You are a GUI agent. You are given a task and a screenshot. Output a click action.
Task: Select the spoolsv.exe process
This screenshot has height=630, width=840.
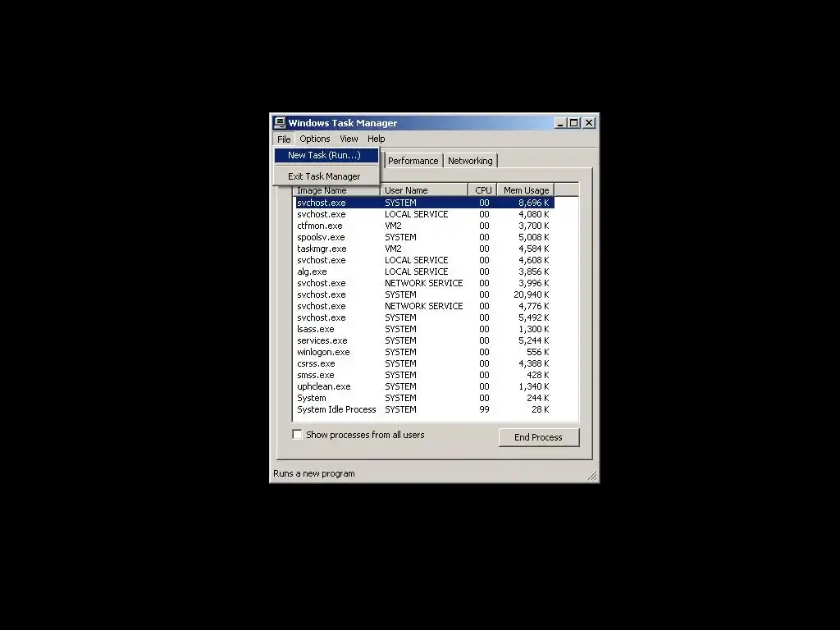[x=424, y=237]
